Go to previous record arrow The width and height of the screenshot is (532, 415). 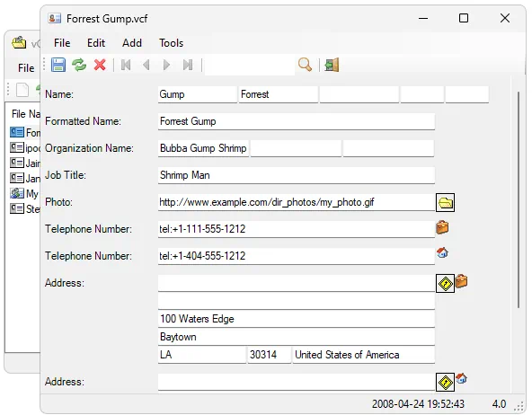tap(146, 65)
